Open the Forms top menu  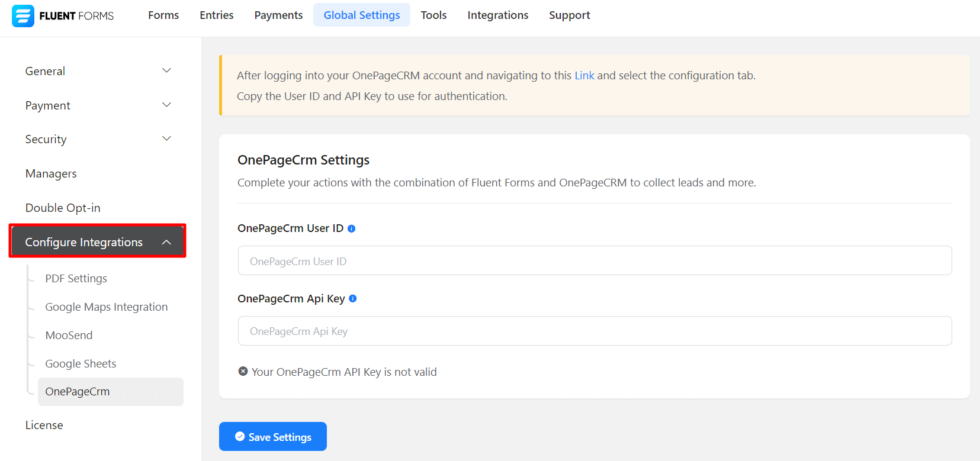[163, 15]
